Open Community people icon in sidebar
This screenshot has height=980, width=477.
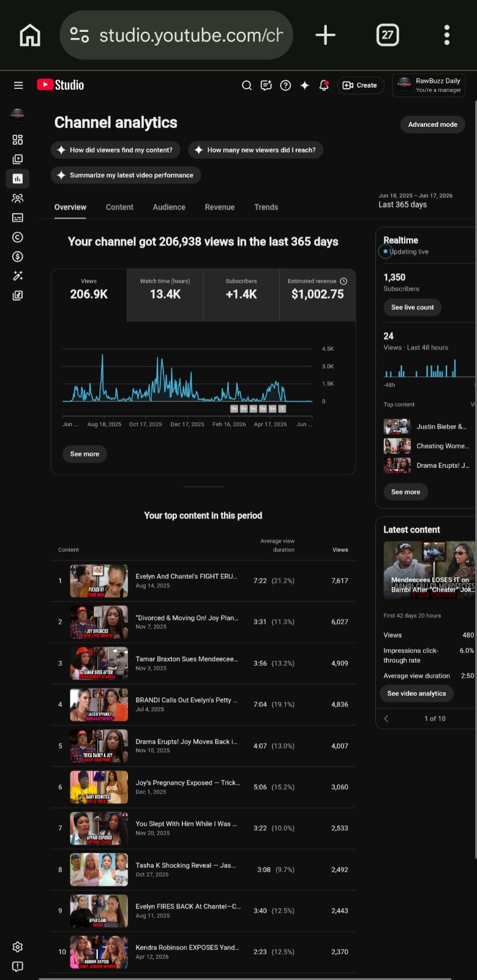click(18, 198)
